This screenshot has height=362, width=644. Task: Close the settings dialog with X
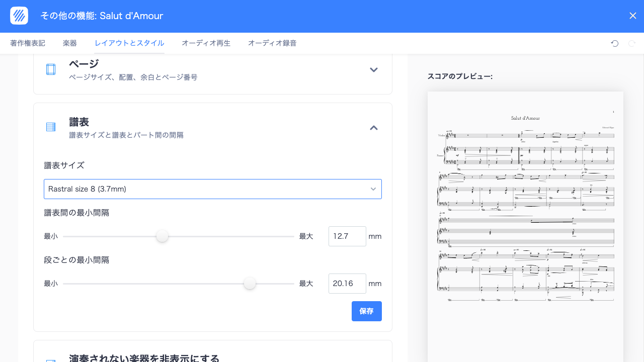633,16
